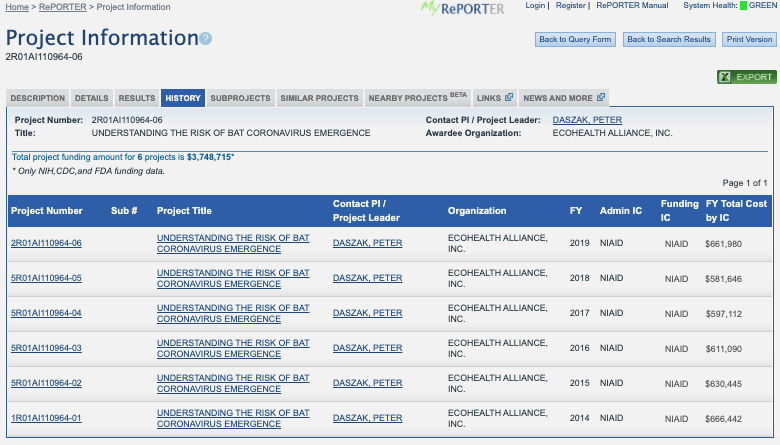Click DASZAK, PETER in the 2015 row
Viewport: 780px width, 445px height.
click(x=368, y=383)
